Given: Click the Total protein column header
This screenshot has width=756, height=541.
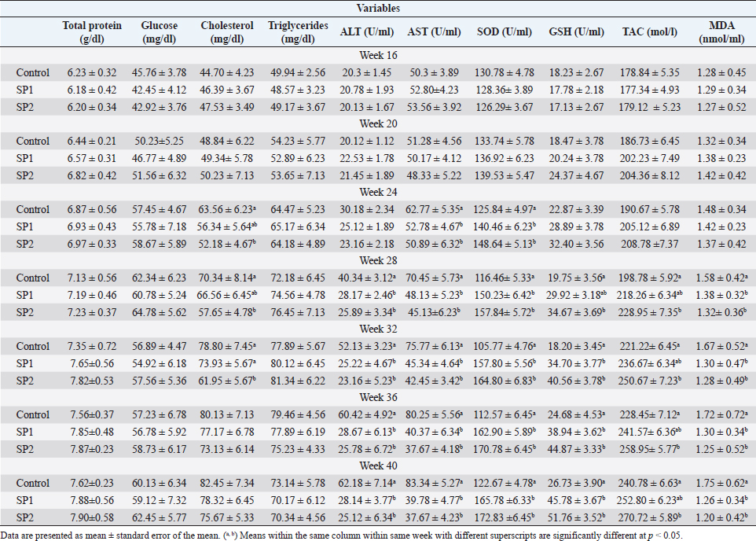Looking at the screenshot, I should (x=92, y=31).
